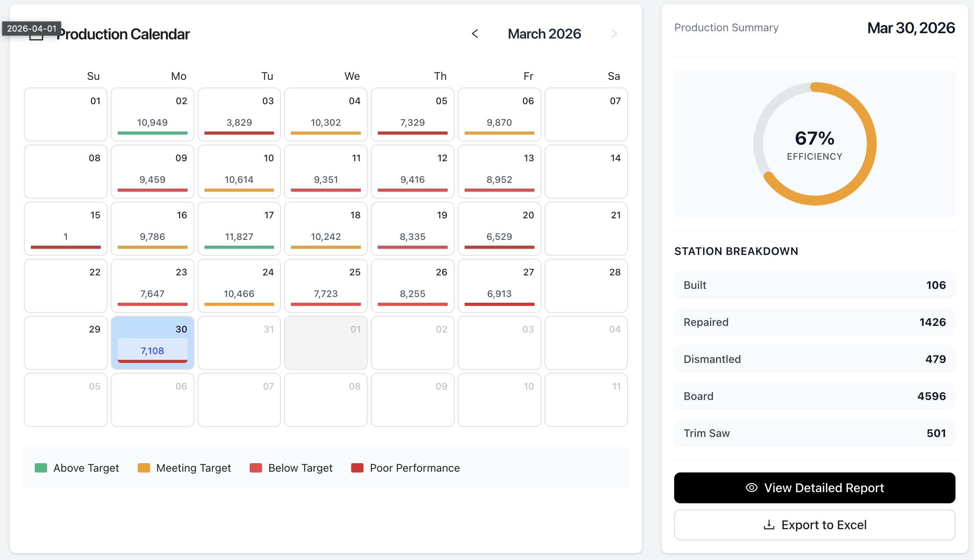Viewport: 974px width, 560px height.
Task: Expand the Production Summary header
Action: (726, 27)
